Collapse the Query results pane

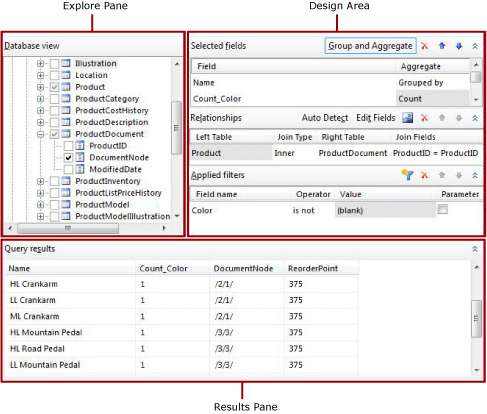475,249
